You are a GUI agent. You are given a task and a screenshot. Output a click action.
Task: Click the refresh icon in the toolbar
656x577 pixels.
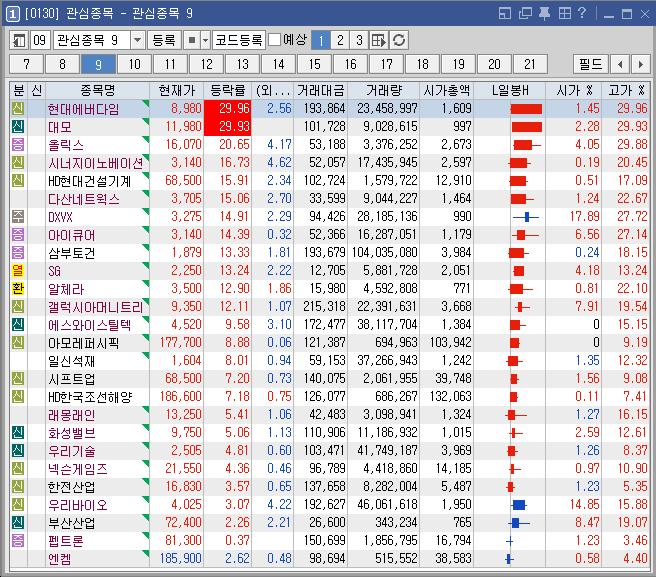(x=399, y=40)
